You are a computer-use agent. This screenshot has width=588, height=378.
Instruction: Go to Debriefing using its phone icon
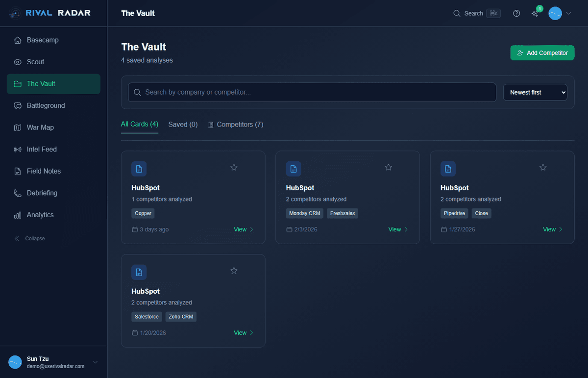pyautogui.click(x=17, y=193)
